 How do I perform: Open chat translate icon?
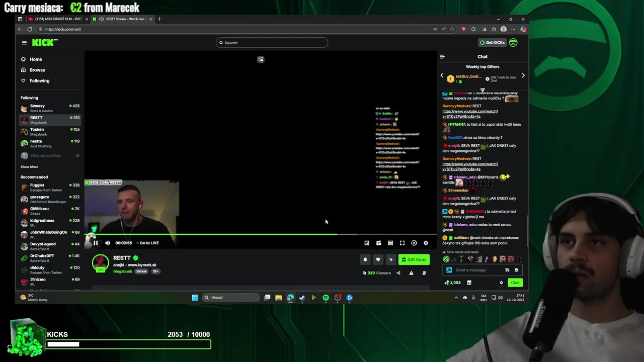(507, 270)
